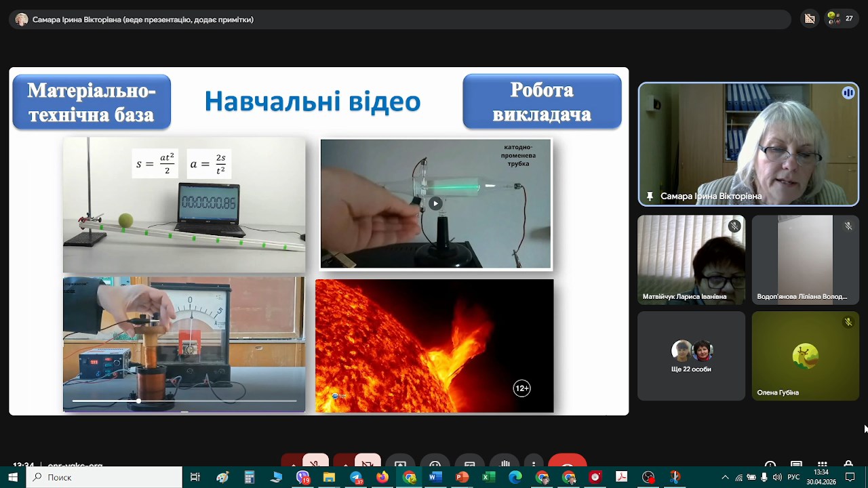Open Microsoft Word from the taskbar
Viewport: 868px width, 488px height.
(x=435, y=477)
